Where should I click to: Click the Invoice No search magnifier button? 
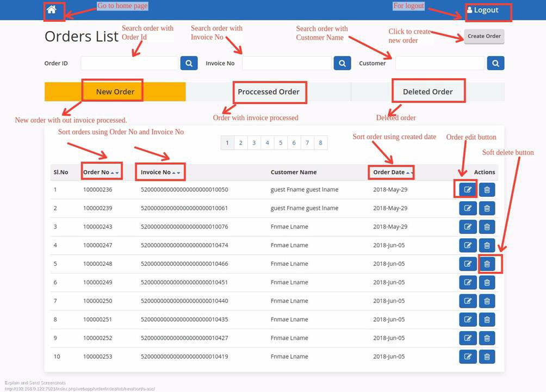(342, 63)
